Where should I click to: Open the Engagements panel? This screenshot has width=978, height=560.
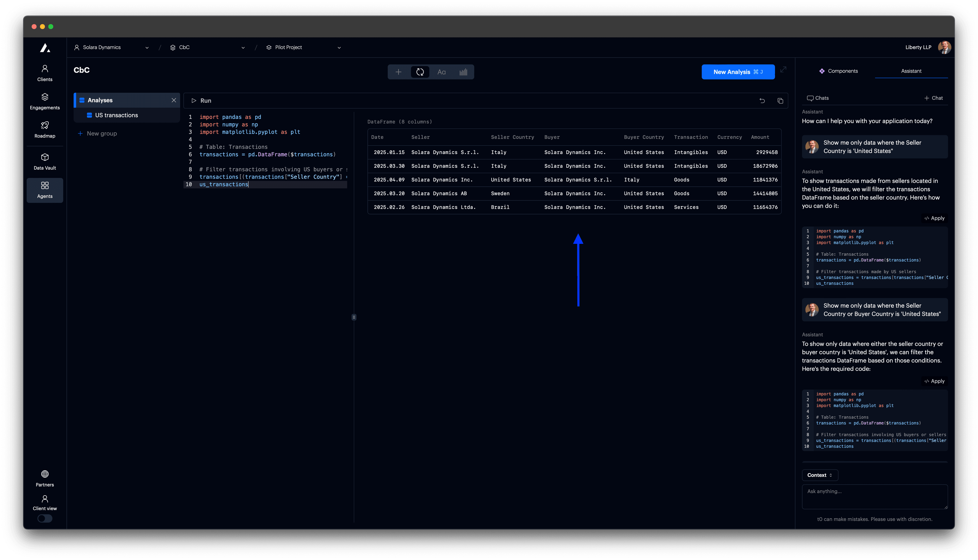coord(45,101)
